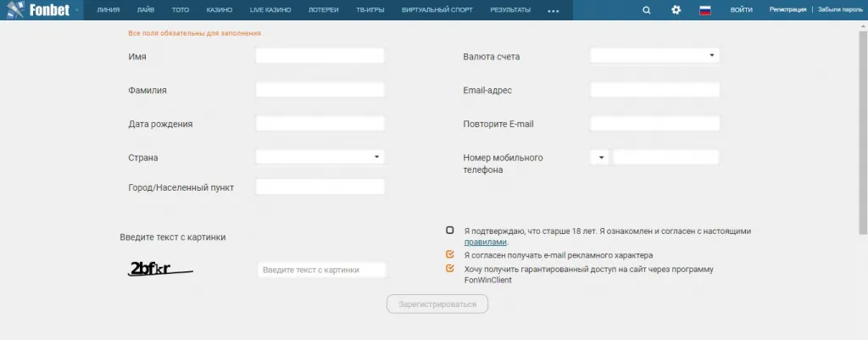Go to ТВ-ИГРЫ
The height and width of the screenshot is (340, 868).
tap(370, 10)
